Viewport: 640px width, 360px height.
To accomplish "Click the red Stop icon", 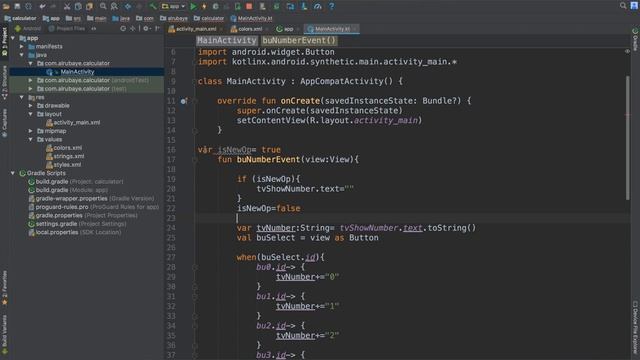I will 249,6.
